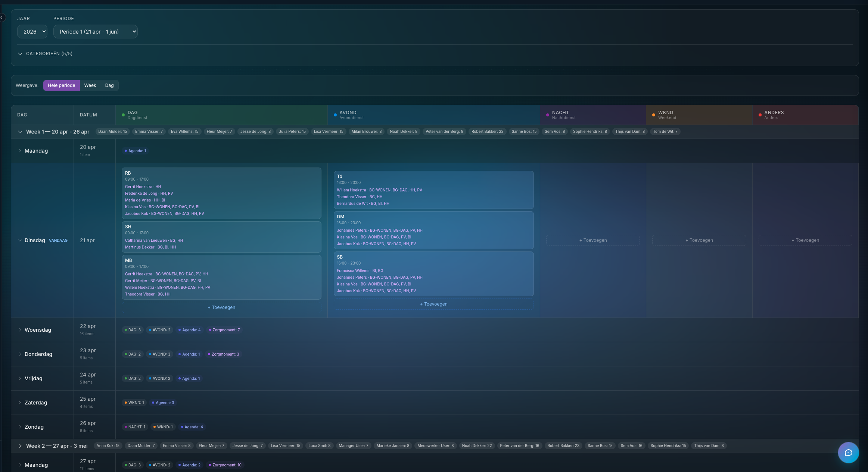Expand the CATEGORIEËN (5/5) section
Image resolution: width=868 pixels, height=472 pixels.
(45, 54)
